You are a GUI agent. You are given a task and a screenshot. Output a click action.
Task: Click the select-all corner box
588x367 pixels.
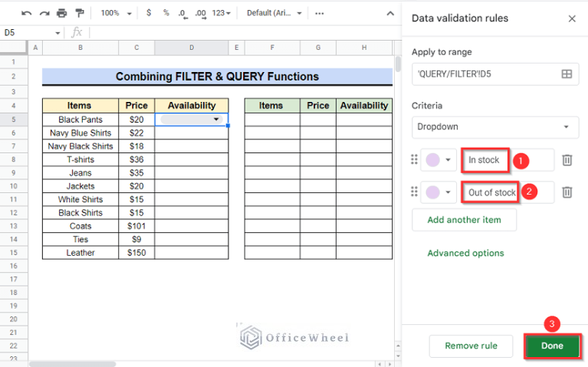coord(14,48)
